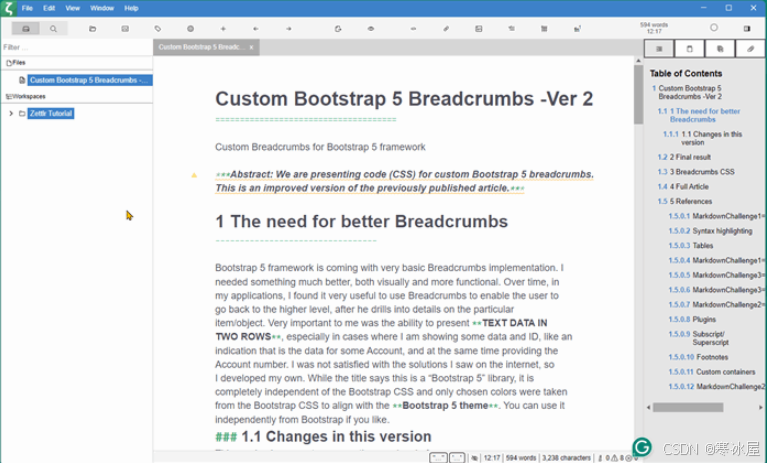Insert table with toolbar table icon

(x=544, y=29)
